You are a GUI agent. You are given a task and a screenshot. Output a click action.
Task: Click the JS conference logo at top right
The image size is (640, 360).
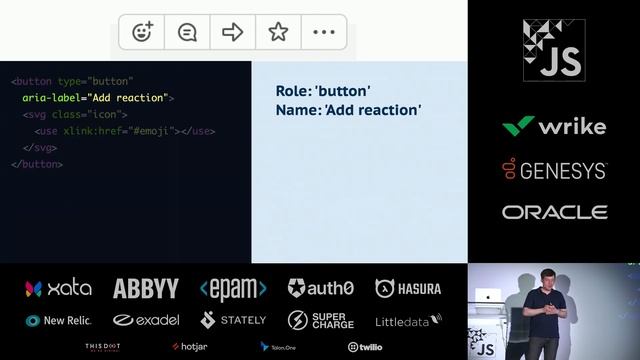point(554,50)
